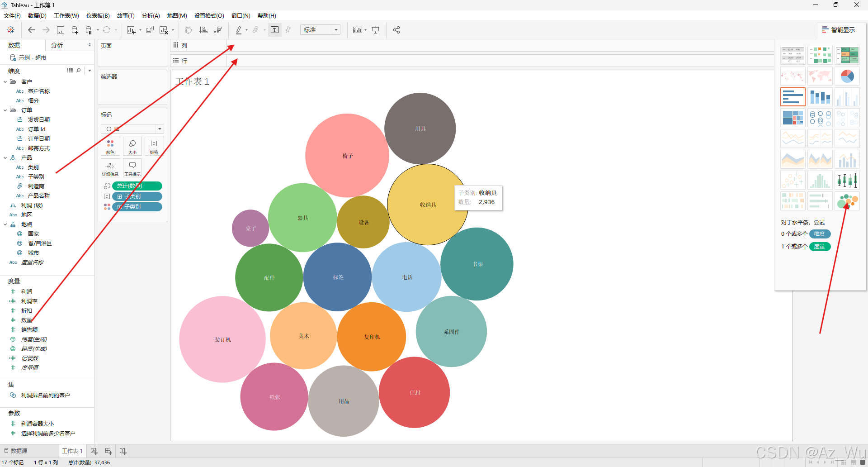
Task: Duplicate the current sheet via toolbar
Action: click(x=150, y=30)
